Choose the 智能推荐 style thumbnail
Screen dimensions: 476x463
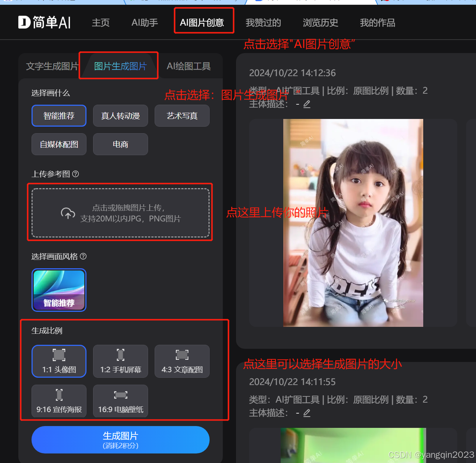pyautogui.click(x=59, y=290)
